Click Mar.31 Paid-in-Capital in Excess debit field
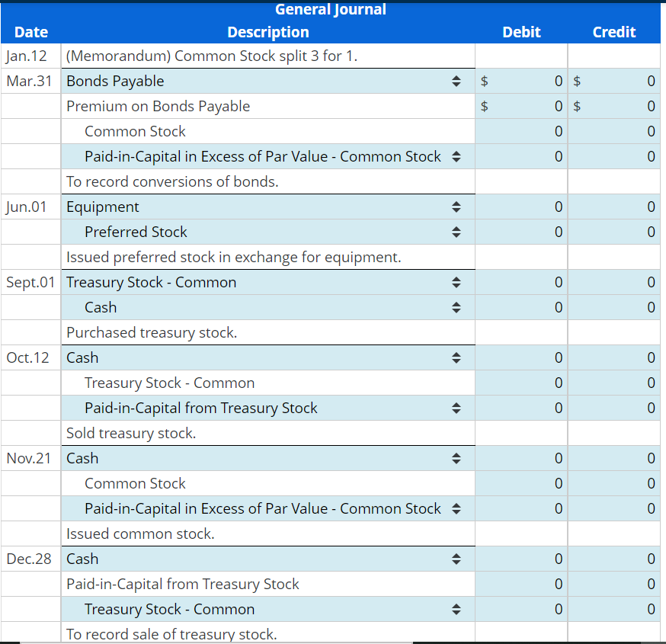The width and height of the screenshot is (666, 644). tap(521, 156)
